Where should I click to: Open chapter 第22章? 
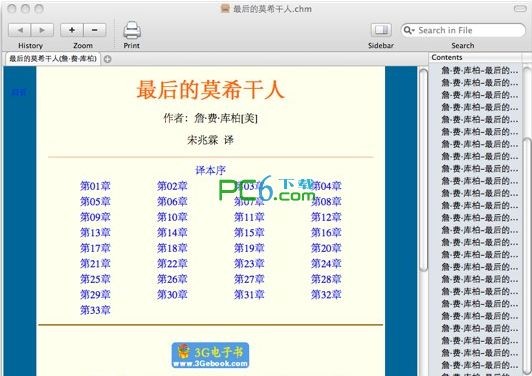pyautogui.click(x=172, y=264)
